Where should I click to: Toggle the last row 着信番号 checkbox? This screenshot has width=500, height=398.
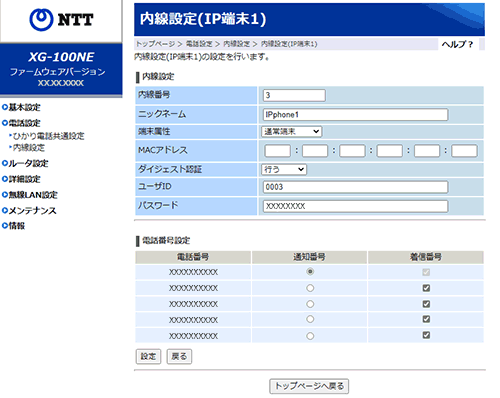point(426,335)
